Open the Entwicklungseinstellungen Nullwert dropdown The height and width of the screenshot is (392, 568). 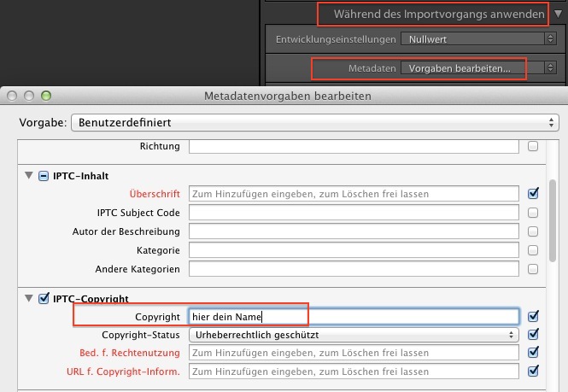(477, 38)
